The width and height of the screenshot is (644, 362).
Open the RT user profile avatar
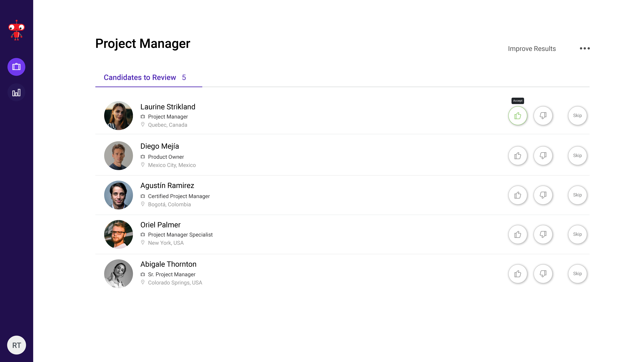pyautogui.click(x=17, y=345)
